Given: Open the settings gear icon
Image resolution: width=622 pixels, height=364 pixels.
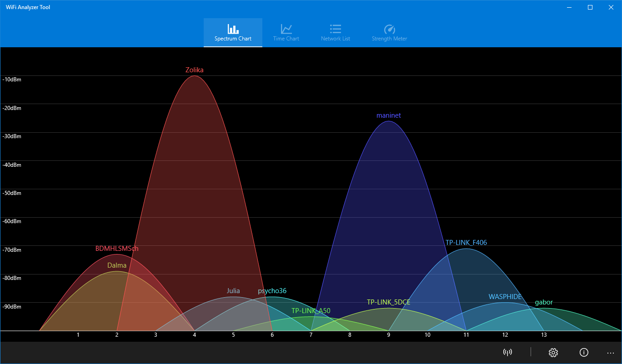Looking at the screenshot, I should pyautogui.click(x=553, y=352).
